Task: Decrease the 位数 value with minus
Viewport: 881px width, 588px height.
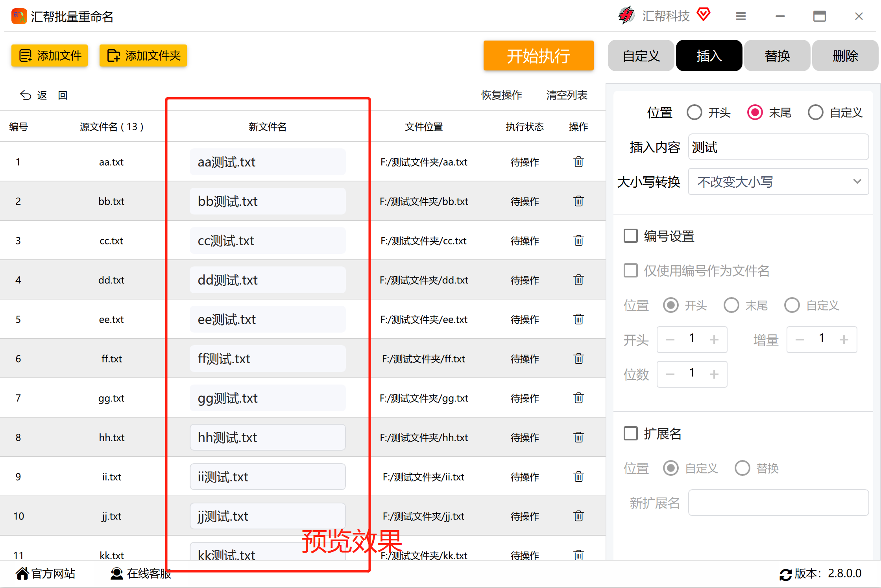Action: (x=670, y=374)
